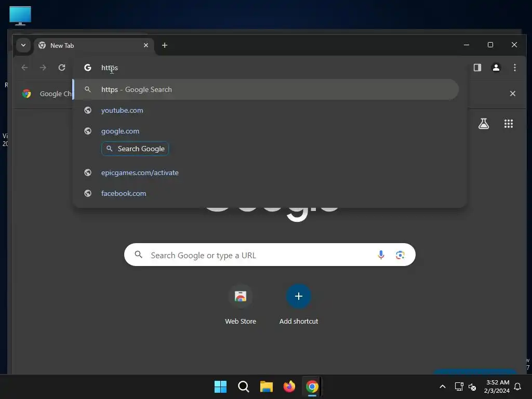The image size is (532, 399).
Task: Click the muted volume tray icon
Action: 472,387
